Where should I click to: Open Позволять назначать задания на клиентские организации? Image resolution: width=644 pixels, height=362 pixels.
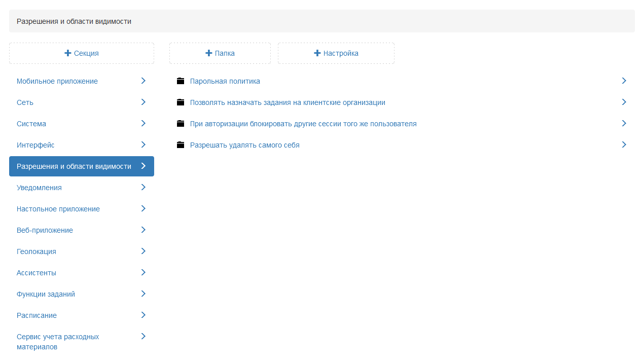pyautogui.click(x=288, y=102)
